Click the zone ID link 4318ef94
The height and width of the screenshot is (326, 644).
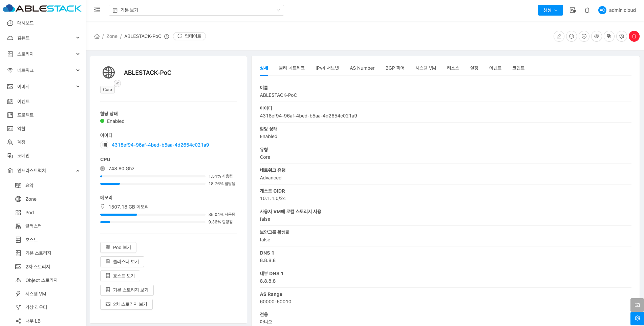click(160, 145)
